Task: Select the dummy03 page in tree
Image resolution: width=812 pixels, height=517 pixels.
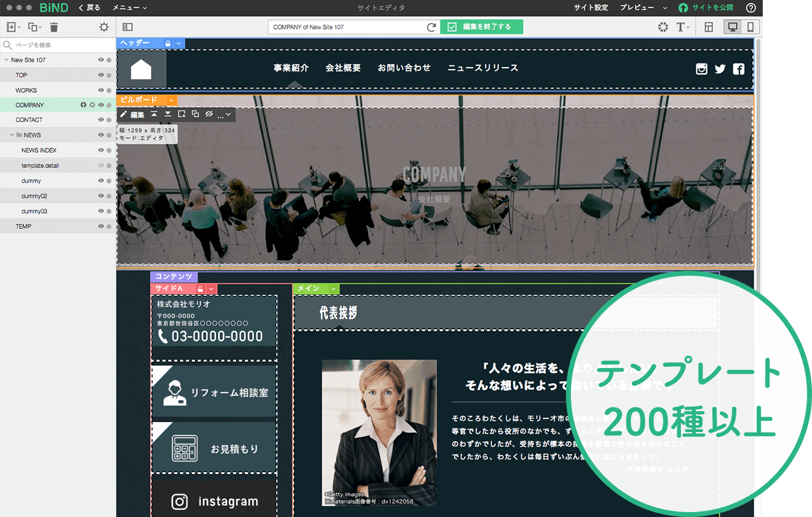Action: 58,211
